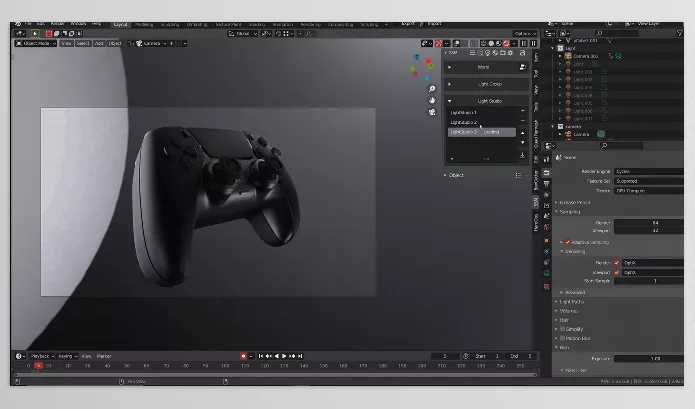695x409 pixels.
Task: Select LightStudio 2 in list
Action: click(x=481, y=122)
